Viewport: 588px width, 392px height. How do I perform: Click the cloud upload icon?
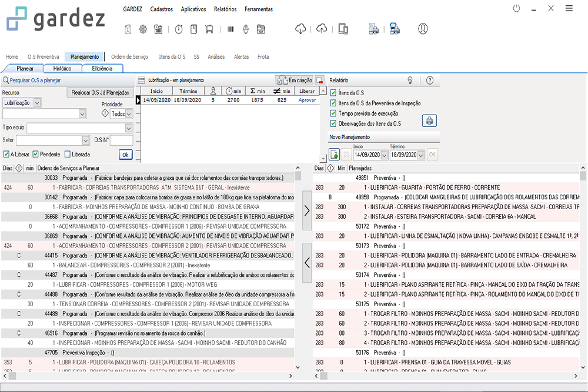point(322,28)
